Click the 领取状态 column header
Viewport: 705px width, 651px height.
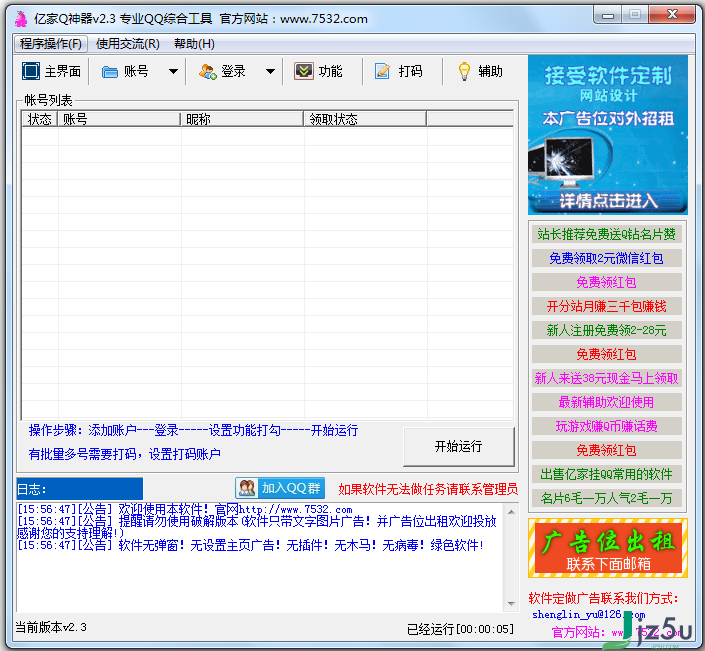(365, 119)
